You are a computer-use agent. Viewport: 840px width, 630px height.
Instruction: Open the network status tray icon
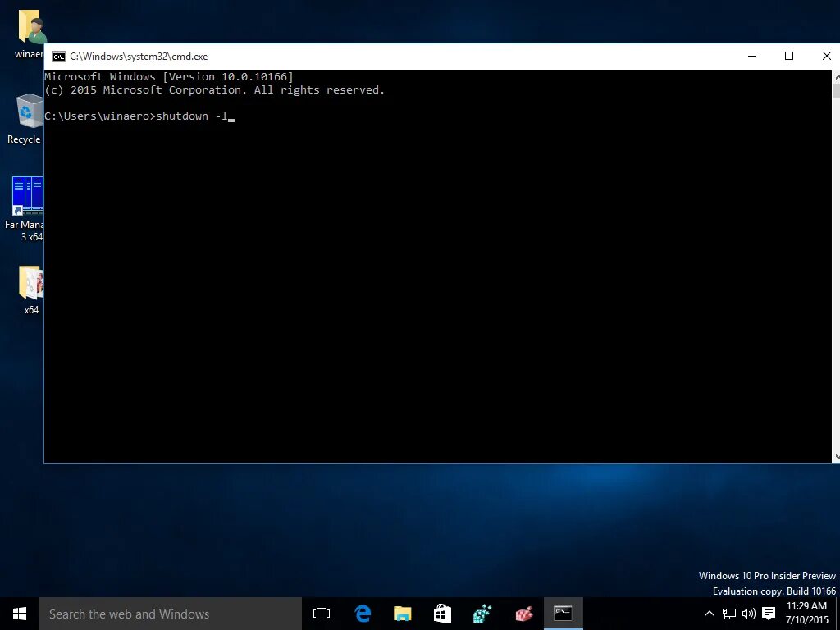(729, 614)
